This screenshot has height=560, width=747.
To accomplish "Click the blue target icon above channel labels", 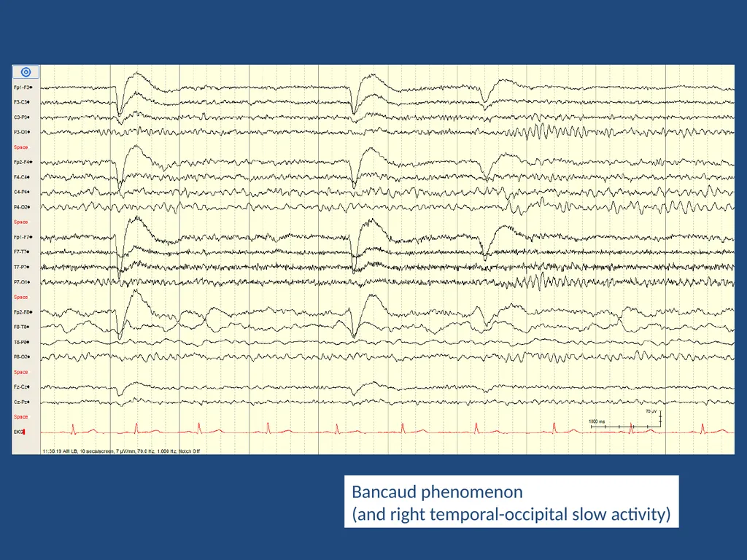I will click(x=26, y=72).
